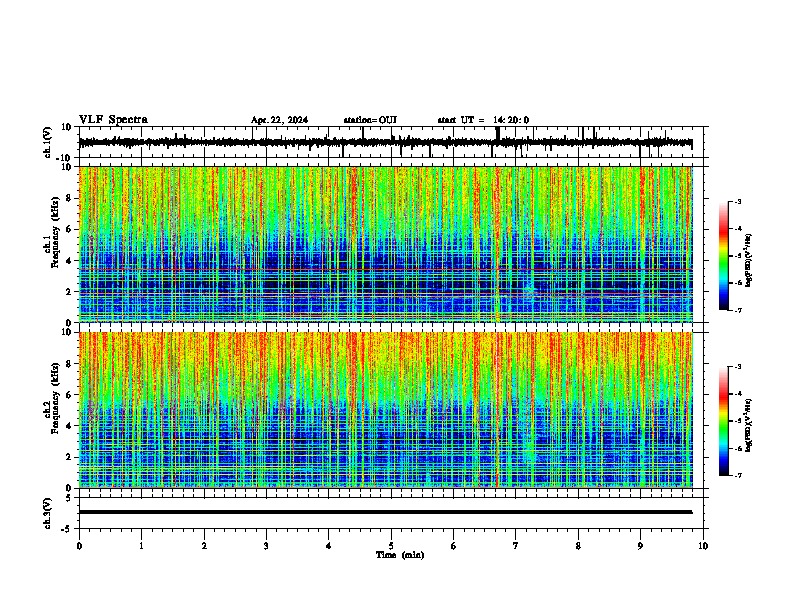The image size is (792, 612).
Task: Click the "-10" tick on ch.1(V) waveform axis
Action: point(64,158)
